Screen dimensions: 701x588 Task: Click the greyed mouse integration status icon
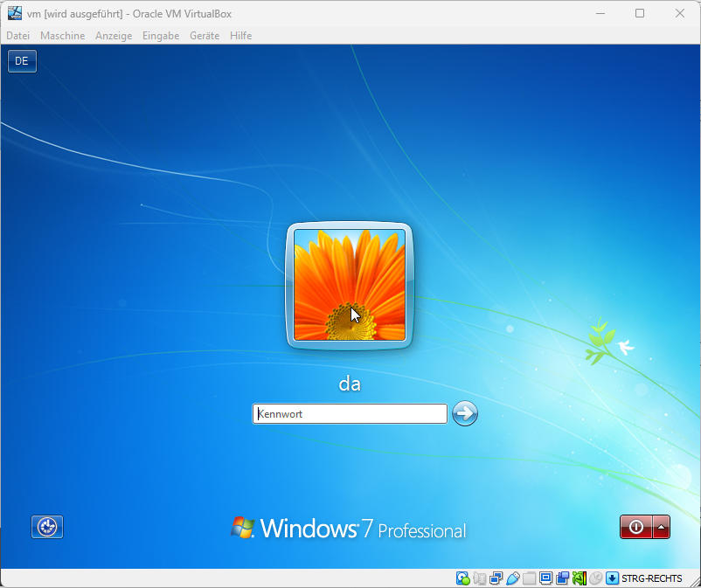pyautogui.click(x=595, y=578)
